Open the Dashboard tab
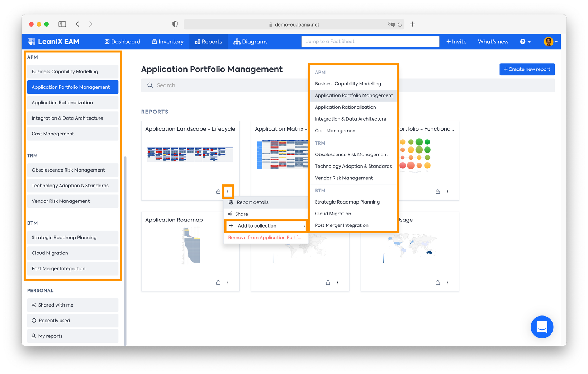588x374 pixels. (122, 42)
